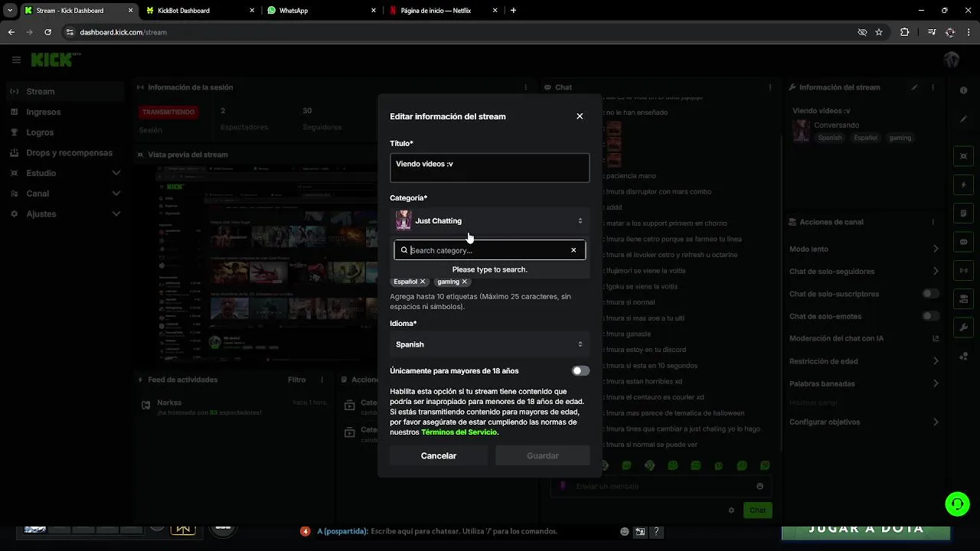Open a new browser tab
980x551 pixels.
click(x=513, y=11)
